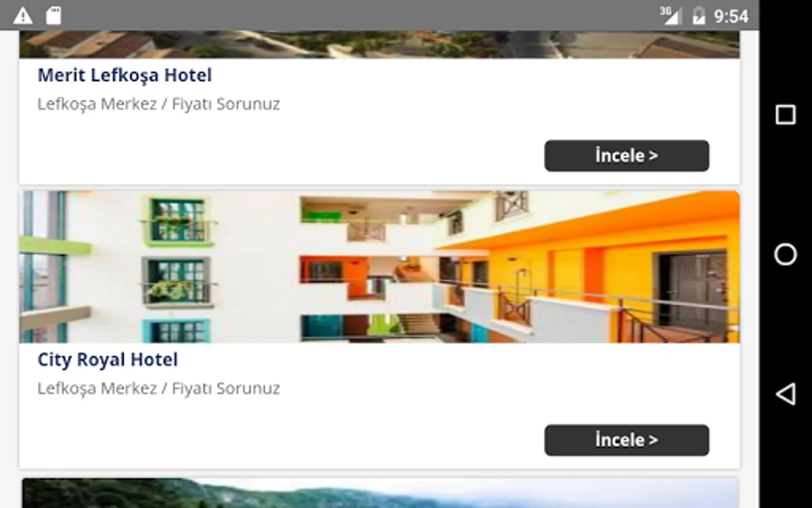Click İncele button for City Royal Hotel

pos(626,440)
